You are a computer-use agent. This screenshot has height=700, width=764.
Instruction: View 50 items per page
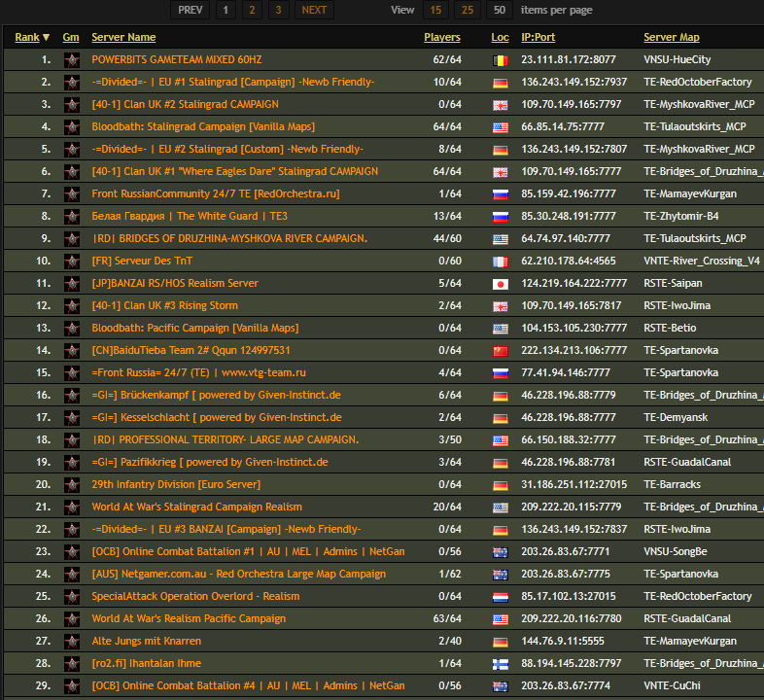pyautogui.click(x=499, y=10)
